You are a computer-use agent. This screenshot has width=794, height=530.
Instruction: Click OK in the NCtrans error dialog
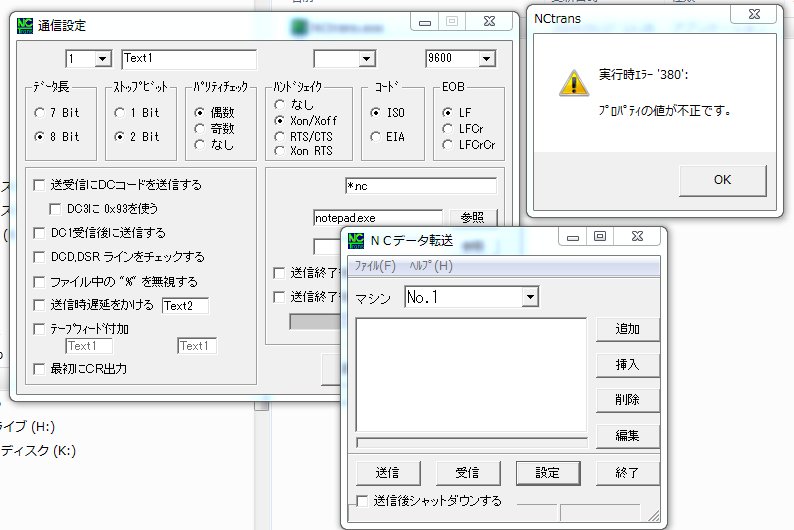pos(722,180)
